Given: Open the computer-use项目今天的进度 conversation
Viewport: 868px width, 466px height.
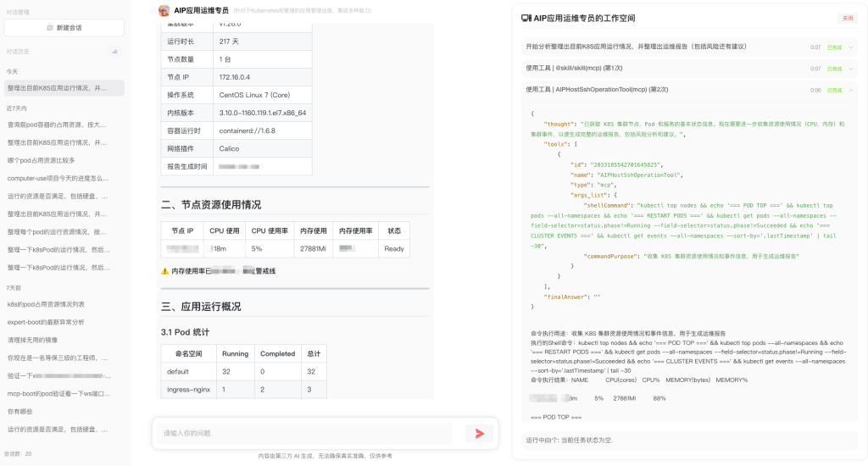Looking at the screenshot, I should [x=58, y=179].
